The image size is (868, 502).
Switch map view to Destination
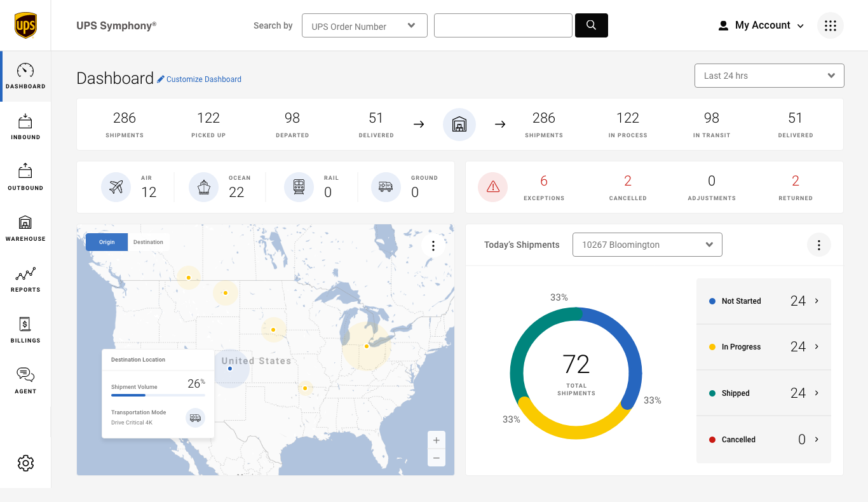(148, 242)
